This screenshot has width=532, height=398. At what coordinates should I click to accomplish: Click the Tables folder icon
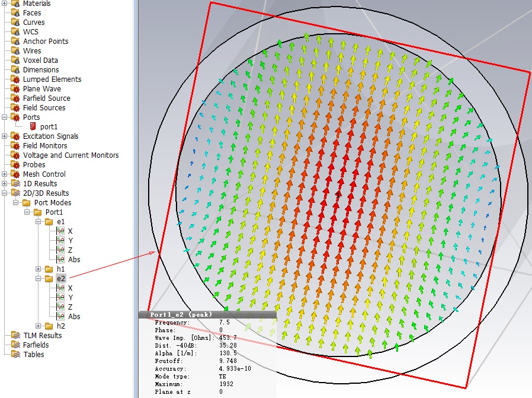click(15, 355)
